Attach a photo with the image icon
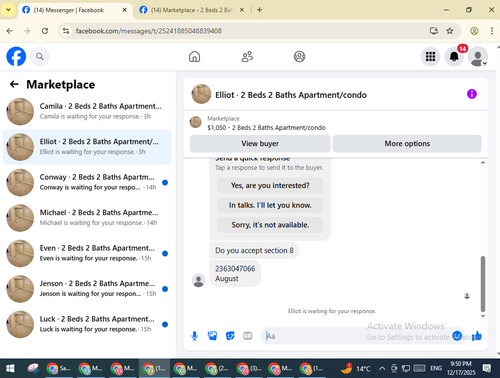The width and height of the screenshot is (500, 378). pos(212,336)
